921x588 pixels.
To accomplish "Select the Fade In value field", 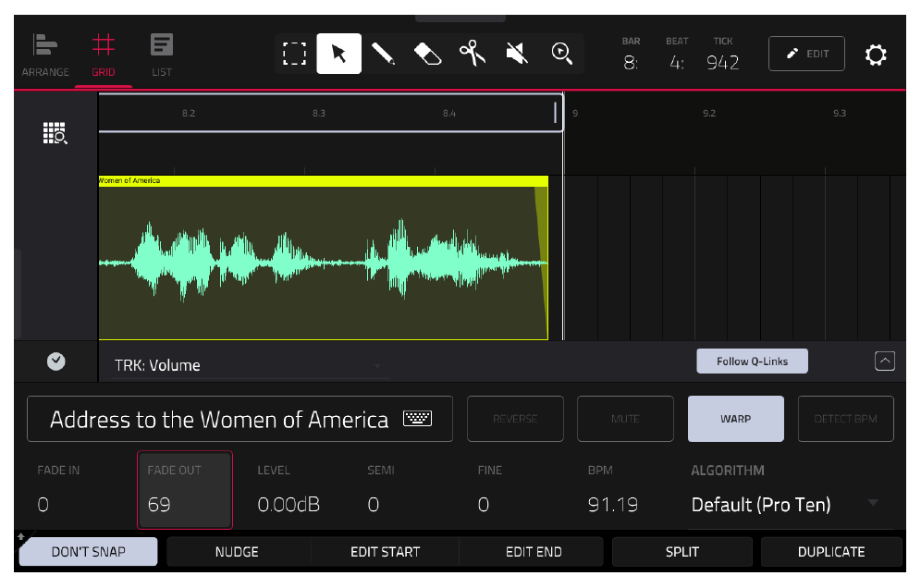I will coord(75,490).
